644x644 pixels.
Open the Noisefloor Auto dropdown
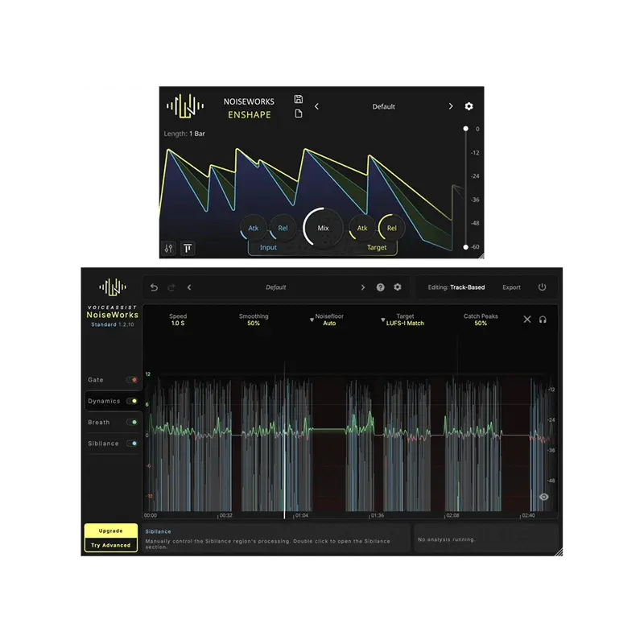click(x=327, y=320)
